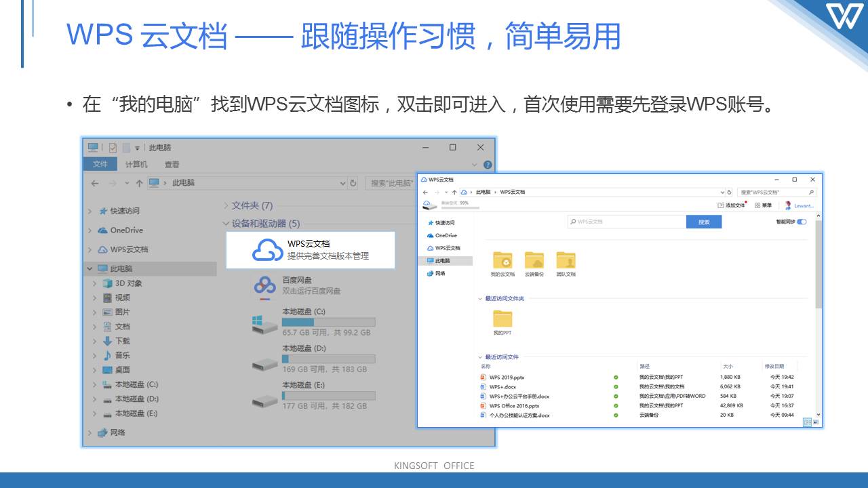The height and width of the screenshot is (488, 868).
Task: Open the 云端备份 folder in WPS云文档 window
Action: point(534,260)
